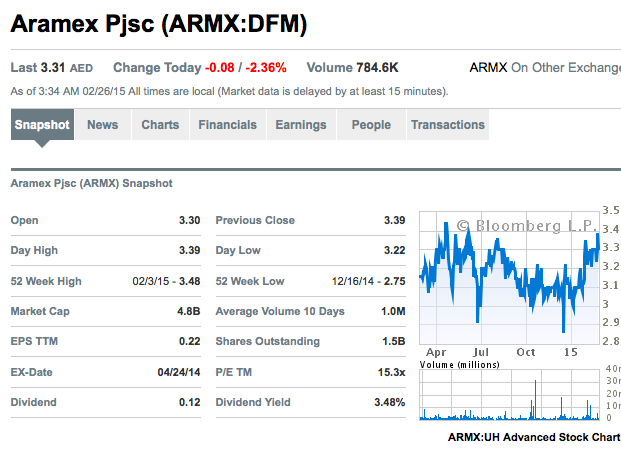
Task: Switch to the Charts tab
Action: pyautogui.click(x=160, y=124)
